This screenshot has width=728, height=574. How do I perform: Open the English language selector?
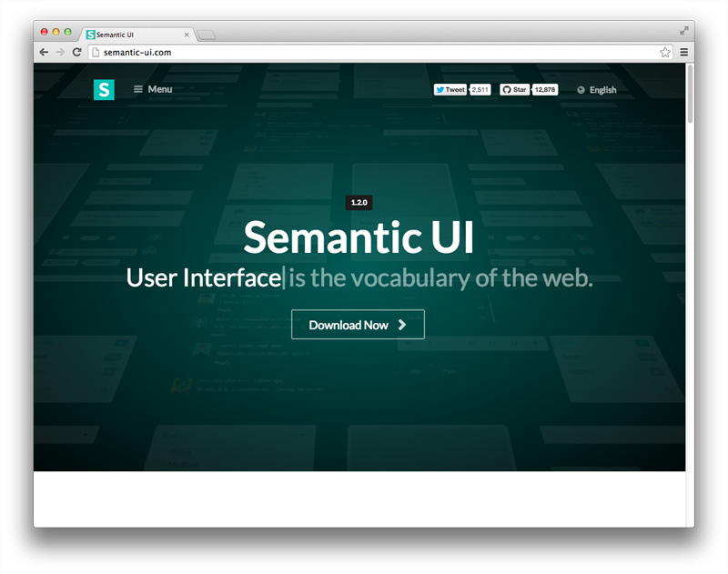(x=602, y=89)
